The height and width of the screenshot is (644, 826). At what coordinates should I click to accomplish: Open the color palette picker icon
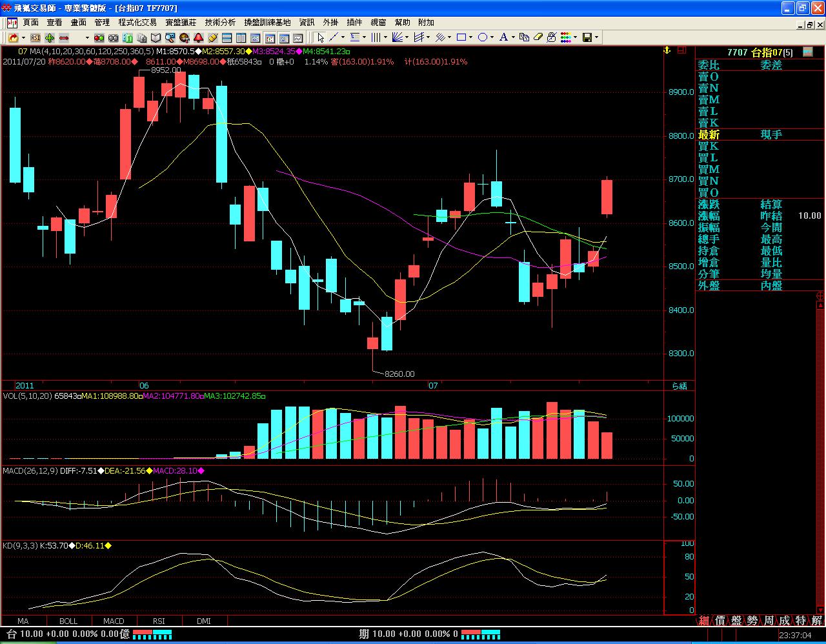click(x=566, y=37)
